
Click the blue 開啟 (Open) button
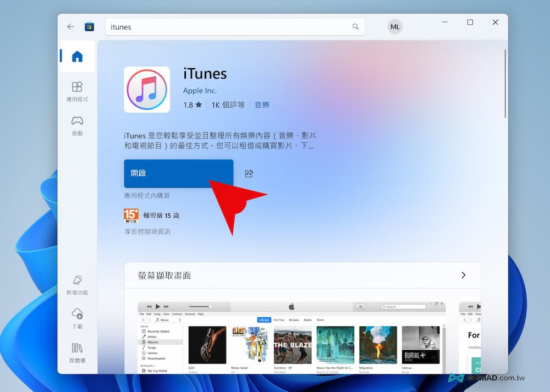(x=178, y=173)
